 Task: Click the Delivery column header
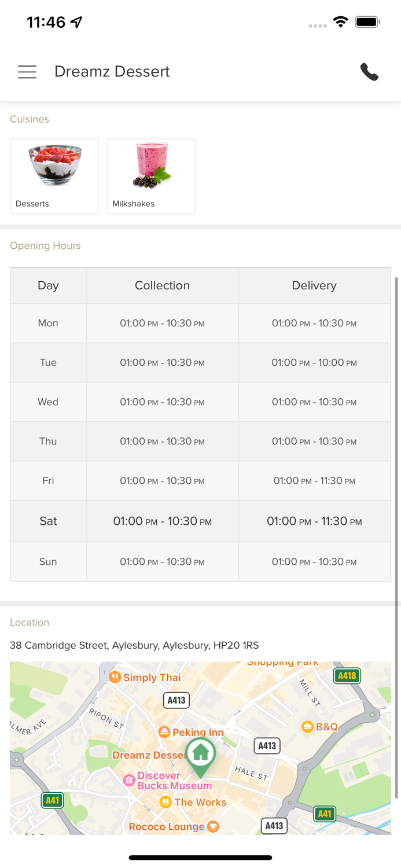(314, 285)
